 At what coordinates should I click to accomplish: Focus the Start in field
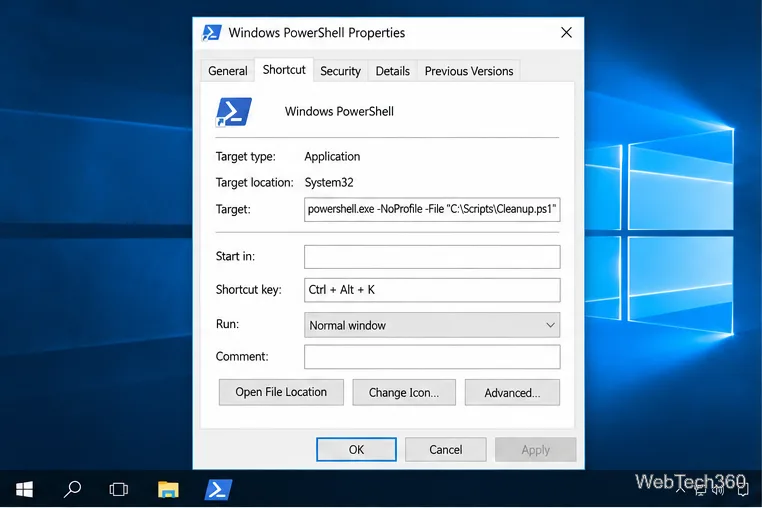[x=432, y=257]
